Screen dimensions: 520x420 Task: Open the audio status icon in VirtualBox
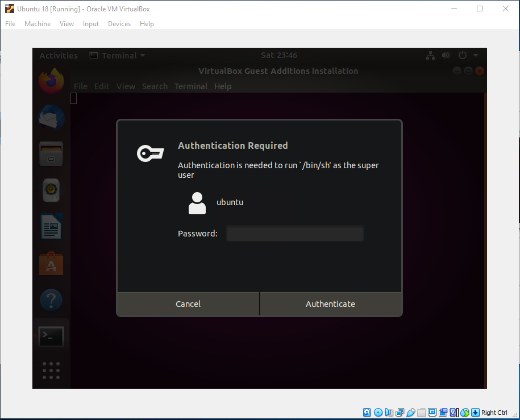click(389, 413)
